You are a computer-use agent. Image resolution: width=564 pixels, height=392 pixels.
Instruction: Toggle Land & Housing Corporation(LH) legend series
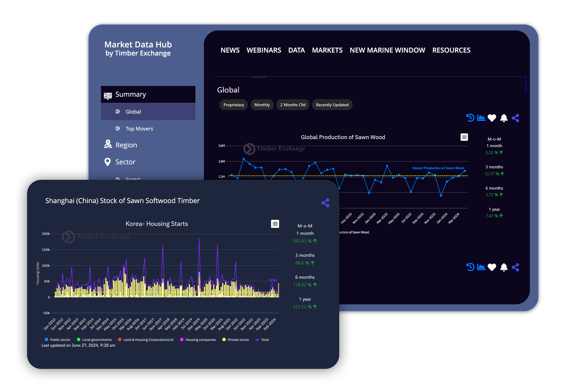(x=146, y=340)
